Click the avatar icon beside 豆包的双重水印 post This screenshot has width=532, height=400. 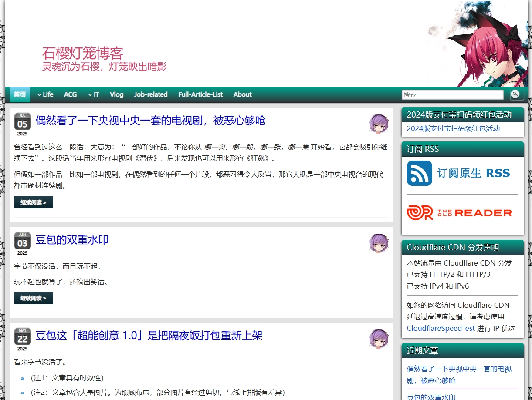tap(379, 243)
